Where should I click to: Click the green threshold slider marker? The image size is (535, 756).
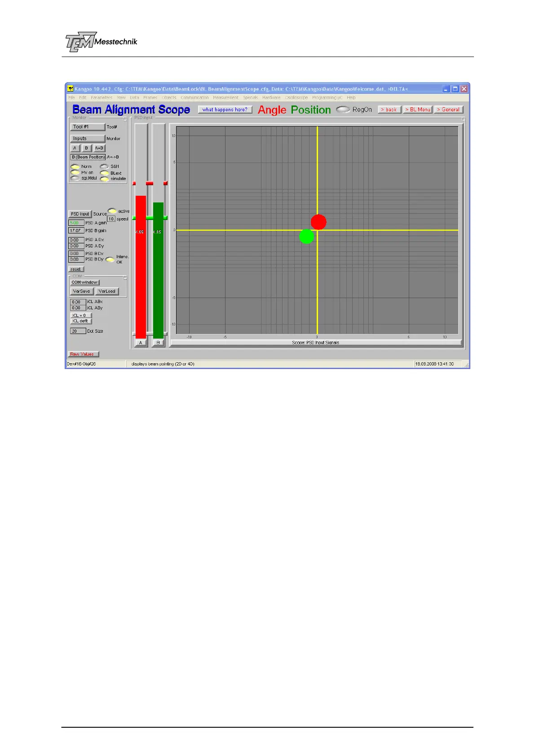click(x=150, y=218)
